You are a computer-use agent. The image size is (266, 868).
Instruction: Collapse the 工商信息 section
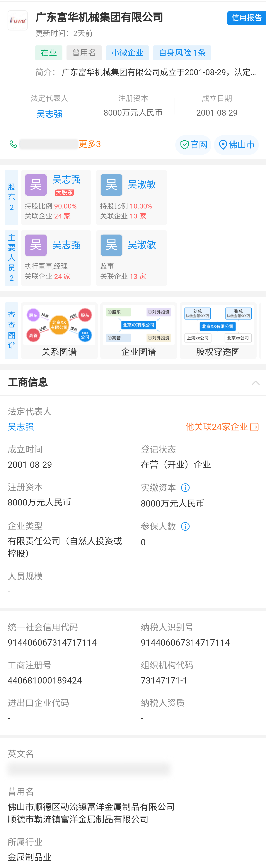coord(255,383)
